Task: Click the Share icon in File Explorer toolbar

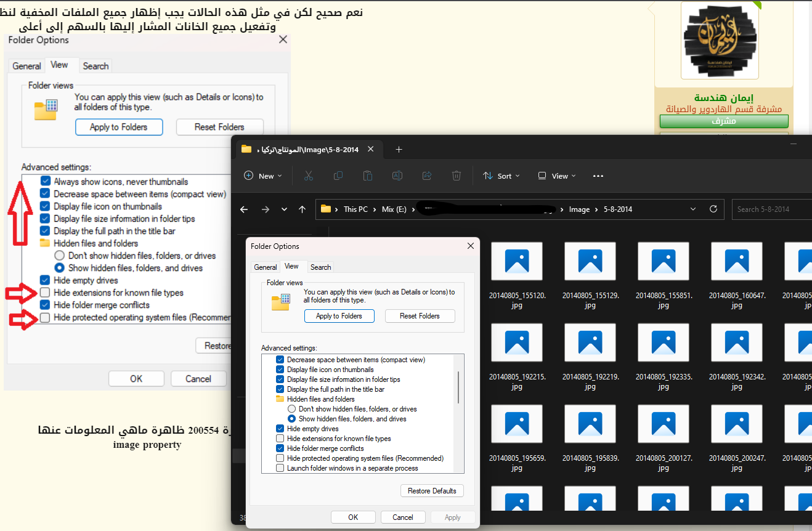Action: pyautogui.click(x=427, y=176)
